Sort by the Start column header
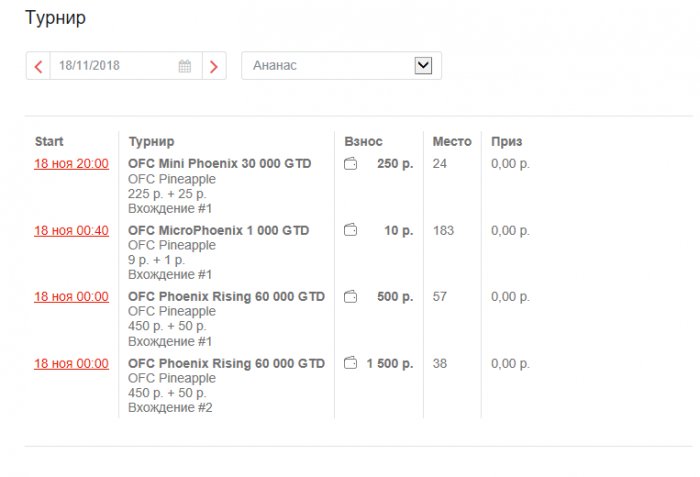This screenshot has height=477, width=700. pos(49,142)
